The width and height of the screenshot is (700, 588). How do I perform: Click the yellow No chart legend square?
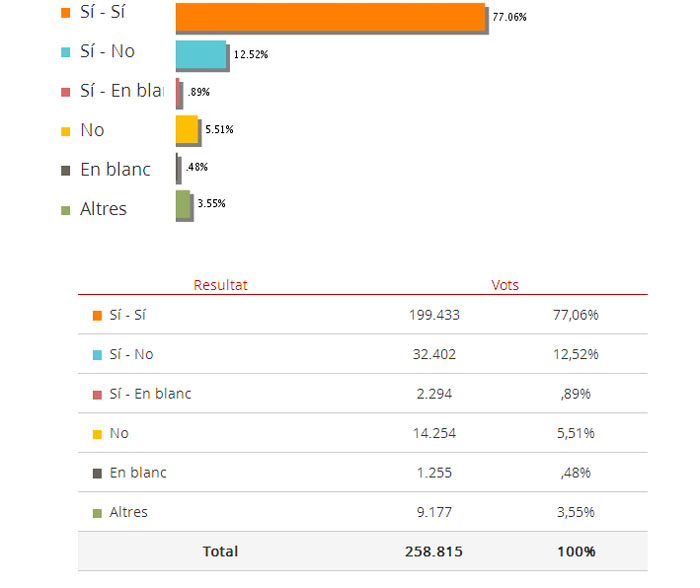(66, 131)
